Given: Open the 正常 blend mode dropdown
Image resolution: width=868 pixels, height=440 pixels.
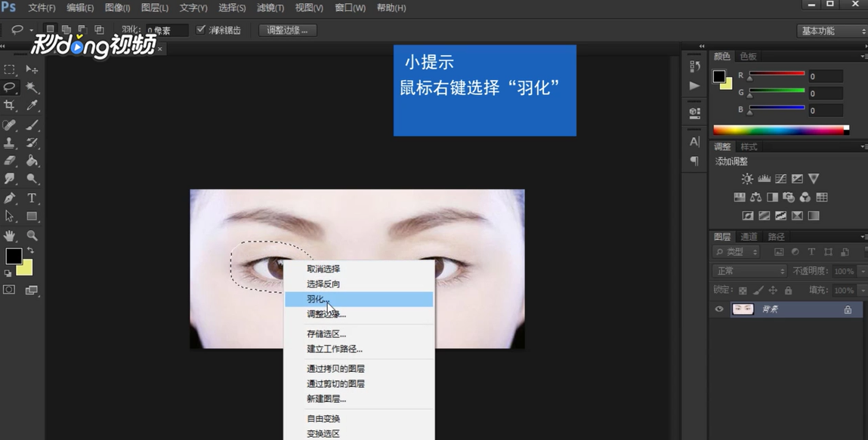Looking at the screenshot, I should 748,270.
